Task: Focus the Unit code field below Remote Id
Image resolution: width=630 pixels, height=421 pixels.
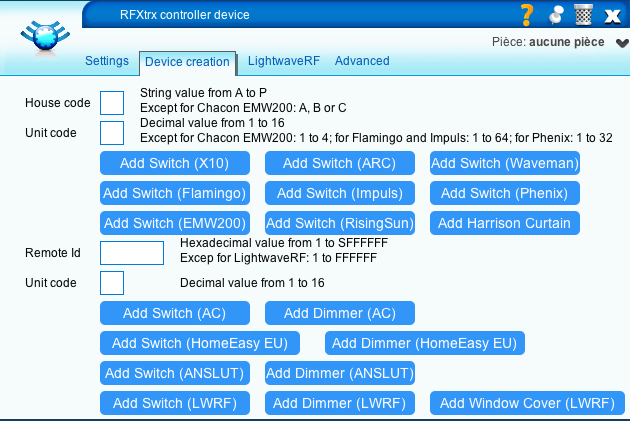Action: tap(112, 283)
